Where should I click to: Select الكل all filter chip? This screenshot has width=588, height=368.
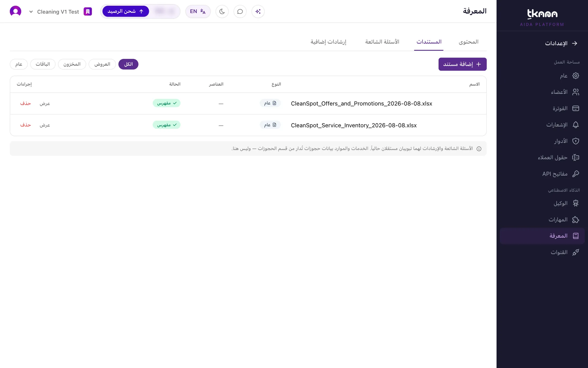[x=128, y=64]
